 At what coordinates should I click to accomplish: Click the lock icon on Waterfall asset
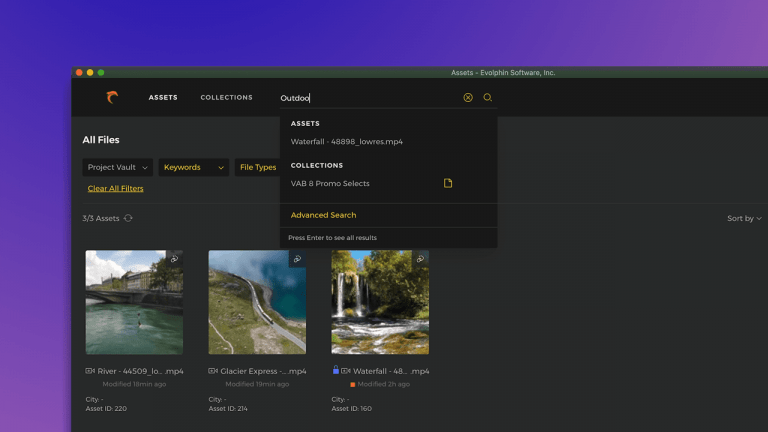pyautogui.click(x=336, y=370)
